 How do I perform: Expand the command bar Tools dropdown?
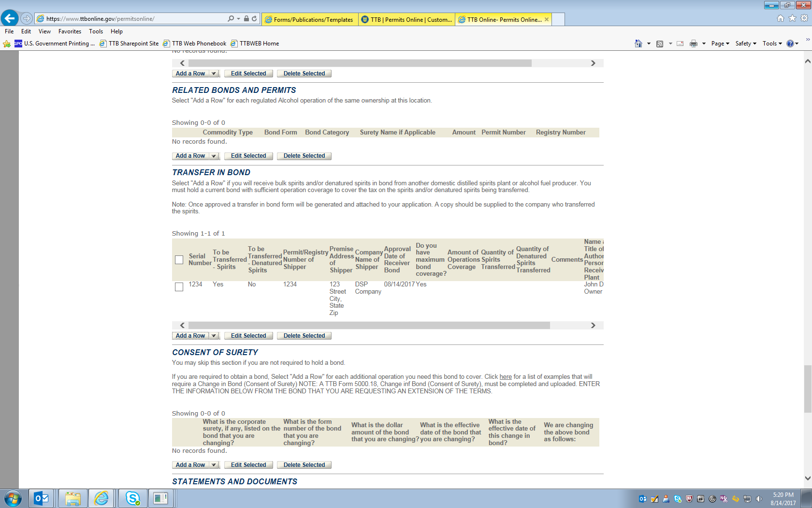(x=772, y=44)
